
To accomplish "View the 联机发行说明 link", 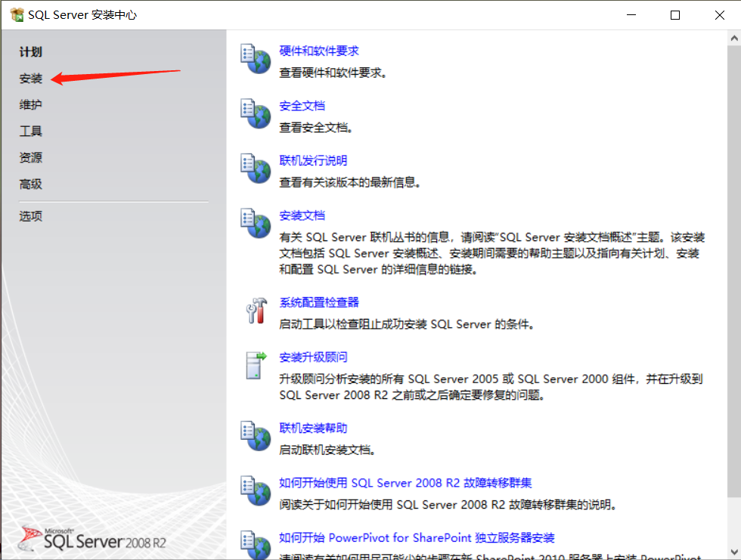I will click(x=313, y=160).
